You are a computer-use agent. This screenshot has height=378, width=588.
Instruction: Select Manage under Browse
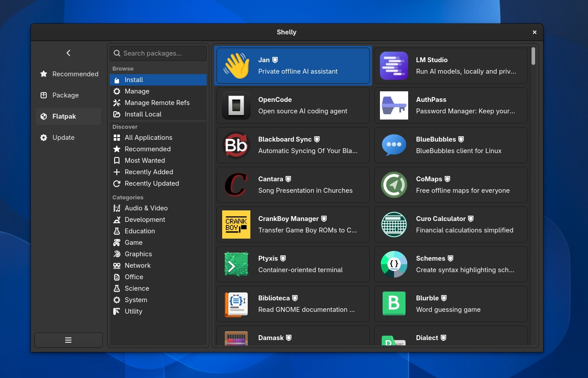pos(158,91)
